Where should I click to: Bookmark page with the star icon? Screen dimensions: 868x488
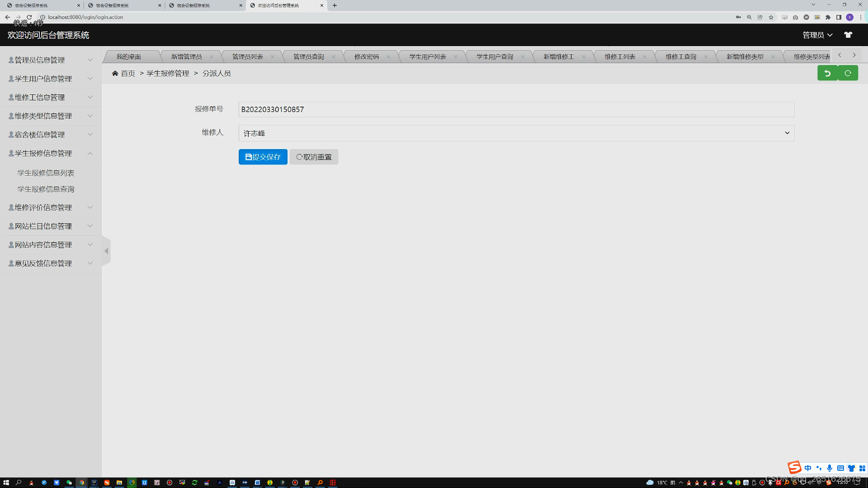pos(771,17)
